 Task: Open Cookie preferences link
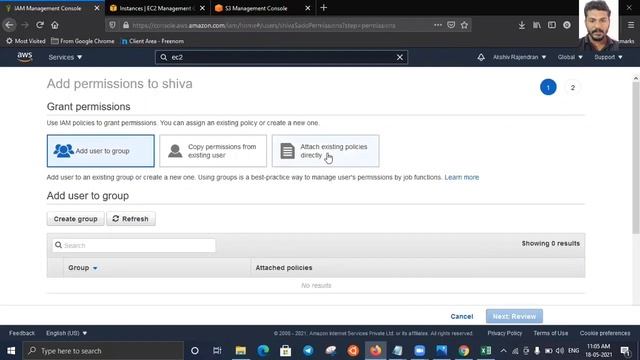(605, 333)
